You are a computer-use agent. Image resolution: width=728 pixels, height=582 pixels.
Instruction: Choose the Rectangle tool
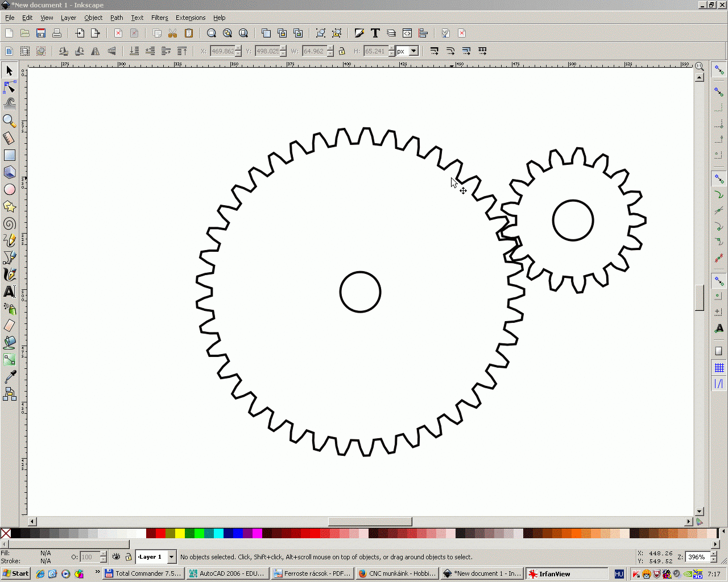10,155
